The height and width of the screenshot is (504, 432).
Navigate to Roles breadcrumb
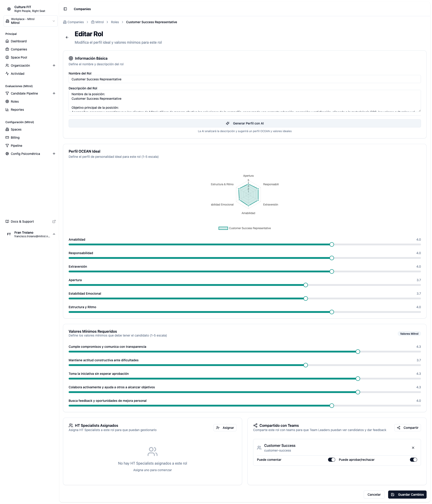tap(115, 22)
